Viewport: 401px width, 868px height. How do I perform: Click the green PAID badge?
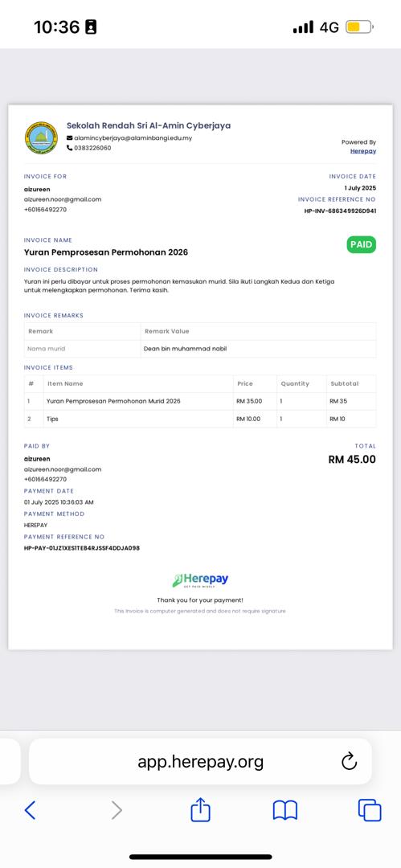point(361,244)
